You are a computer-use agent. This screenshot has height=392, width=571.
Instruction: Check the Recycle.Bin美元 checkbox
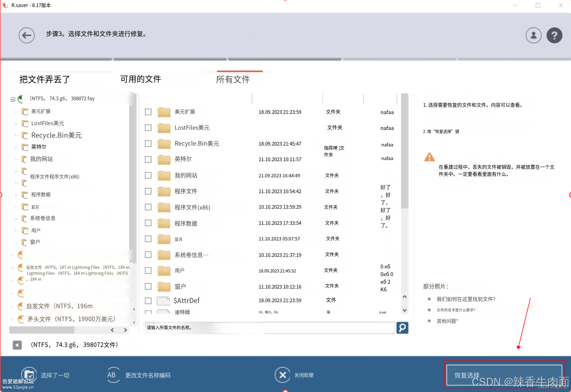tap(148, 144)
